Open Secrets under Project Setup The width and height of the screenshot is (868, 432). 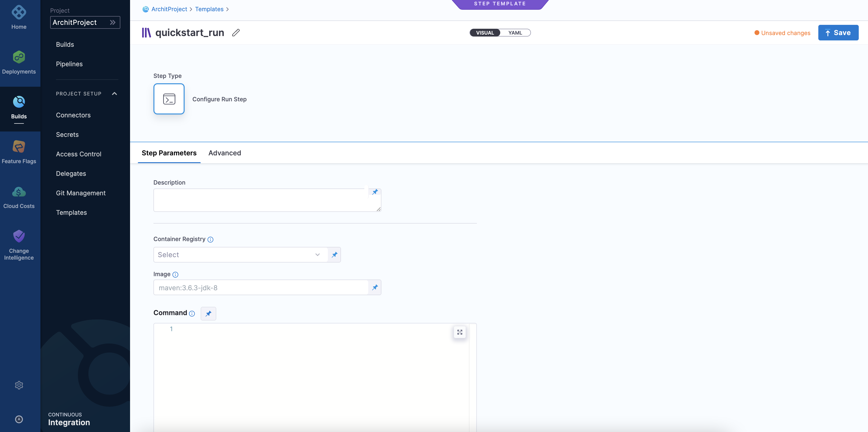(67, 135)
